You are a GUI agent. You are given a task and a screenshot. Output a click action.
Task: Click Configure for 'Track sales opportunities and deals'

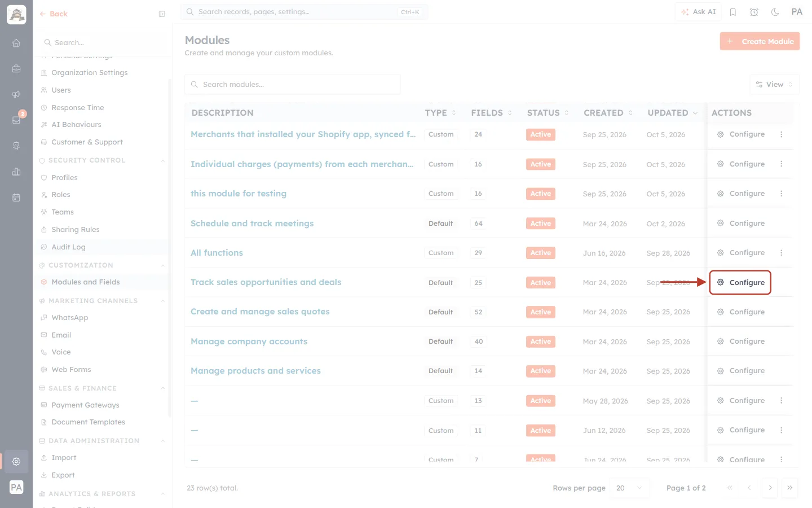click(740, 282)
